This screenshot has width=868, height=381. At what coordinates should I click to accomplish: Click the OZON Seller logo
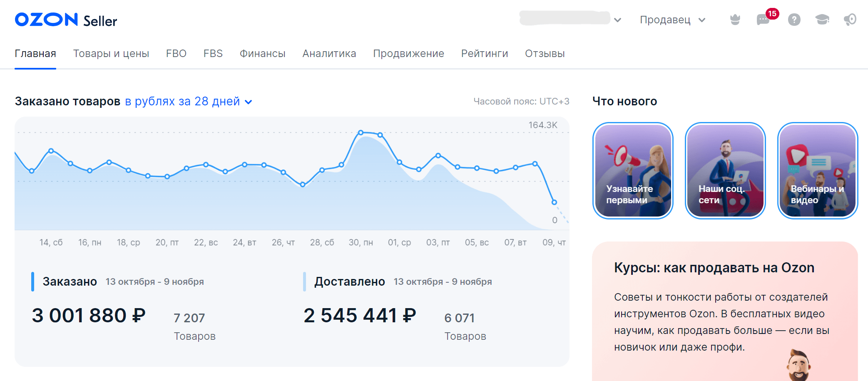tap(66, 20)
